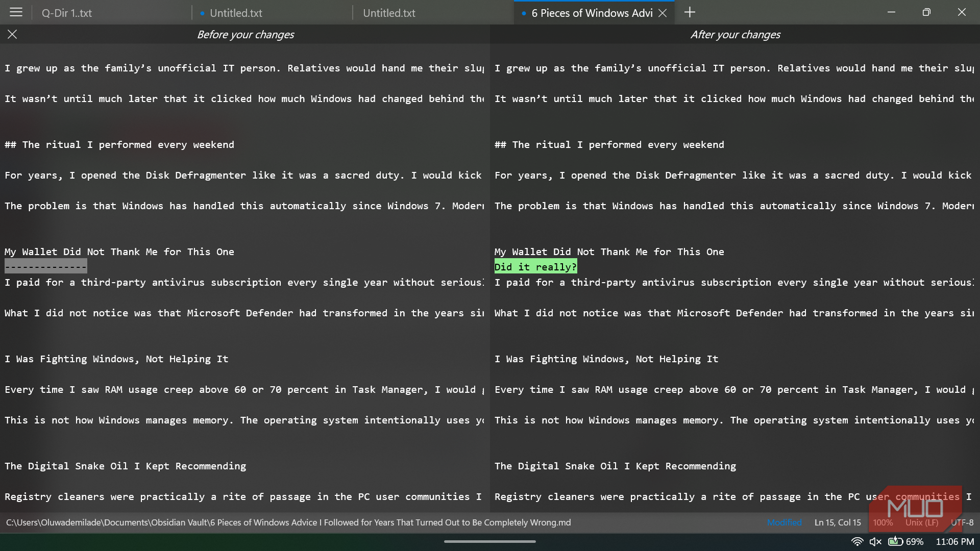Viewport: 980px width, 551px height.
Task: Click 'I Was Fighting Windows' heading in left pane
Action: (x=116, y=359)
